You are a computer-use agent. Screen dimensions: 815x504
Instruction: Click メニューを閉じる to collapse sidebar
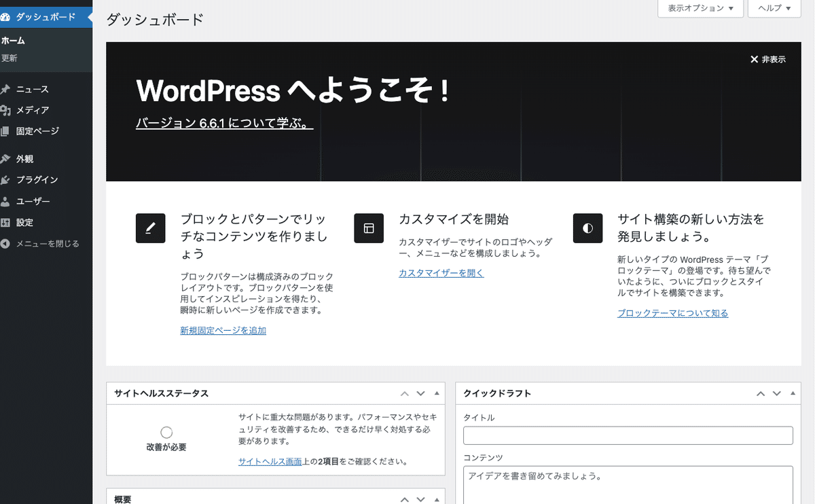point(46,243)
